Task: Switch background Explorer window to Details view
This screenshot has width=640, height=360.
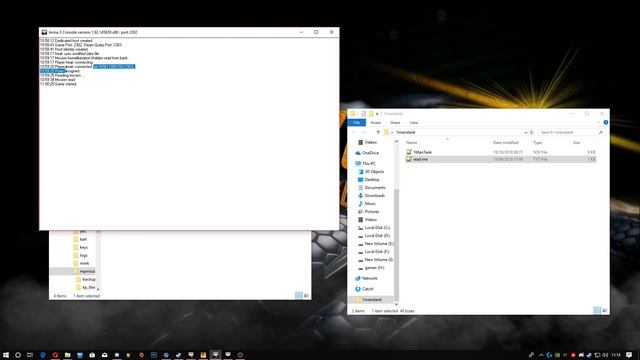Action: pos(299,296)
